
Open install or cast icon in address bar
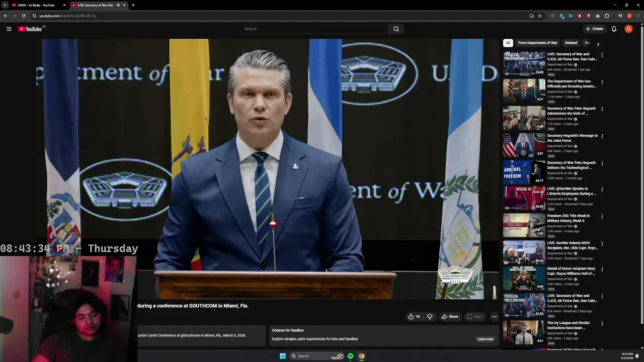(531, 16)
